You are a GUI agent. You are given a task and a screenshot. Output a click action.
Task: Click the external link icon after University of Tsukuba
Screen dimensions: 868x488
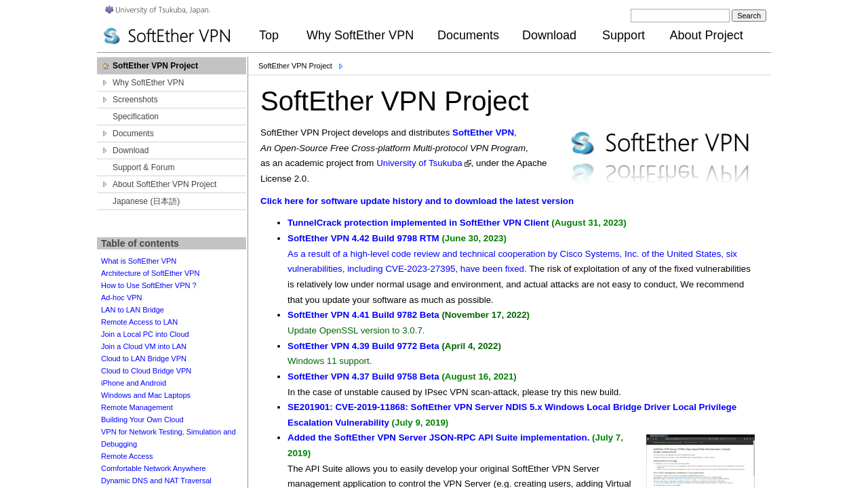pyautogui.click(x=468, y=164)
